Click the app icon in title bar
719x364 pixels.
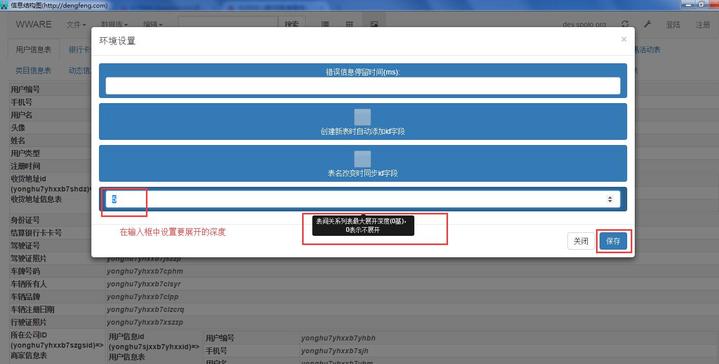coord(5,5)
